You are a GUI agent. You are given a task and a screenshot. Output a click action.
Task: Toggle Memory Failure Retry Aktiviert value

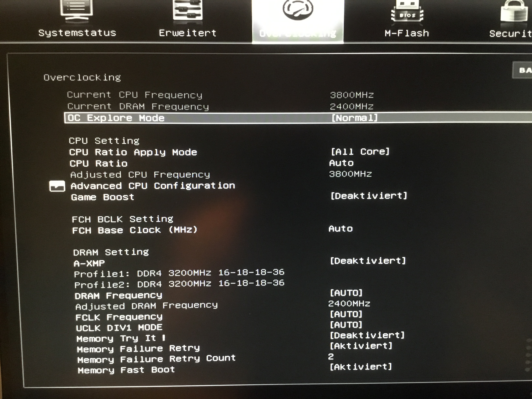point(361,346)
